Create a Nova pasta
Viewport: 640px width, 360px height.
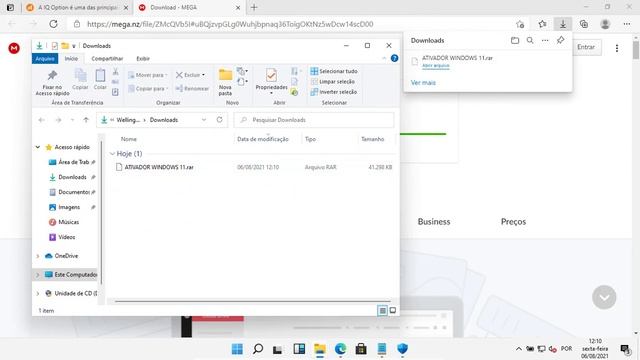tap(225, 82)
